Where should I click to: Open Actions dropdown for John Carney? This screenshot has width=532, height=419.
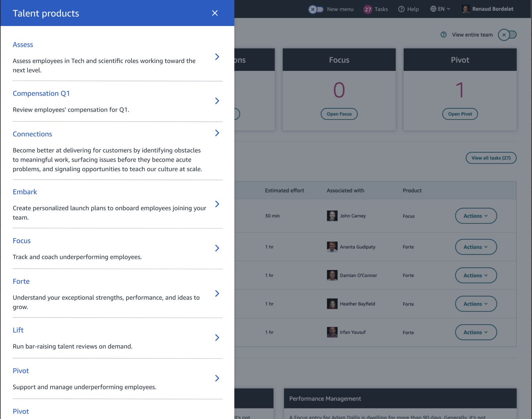tap(476, 216)
